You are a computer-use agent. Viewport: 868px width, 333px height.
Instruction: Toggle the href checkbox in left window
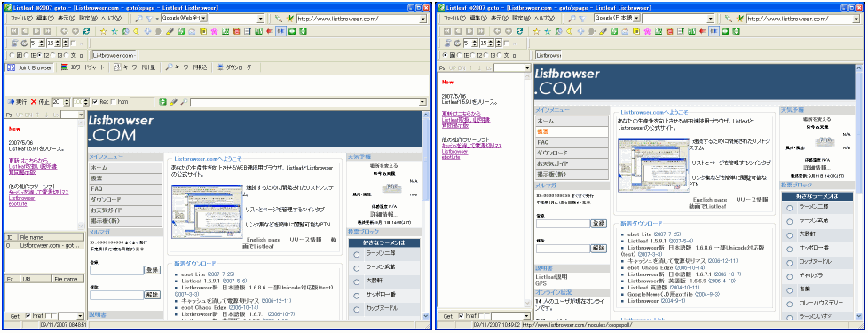click(x=28, y=316)
